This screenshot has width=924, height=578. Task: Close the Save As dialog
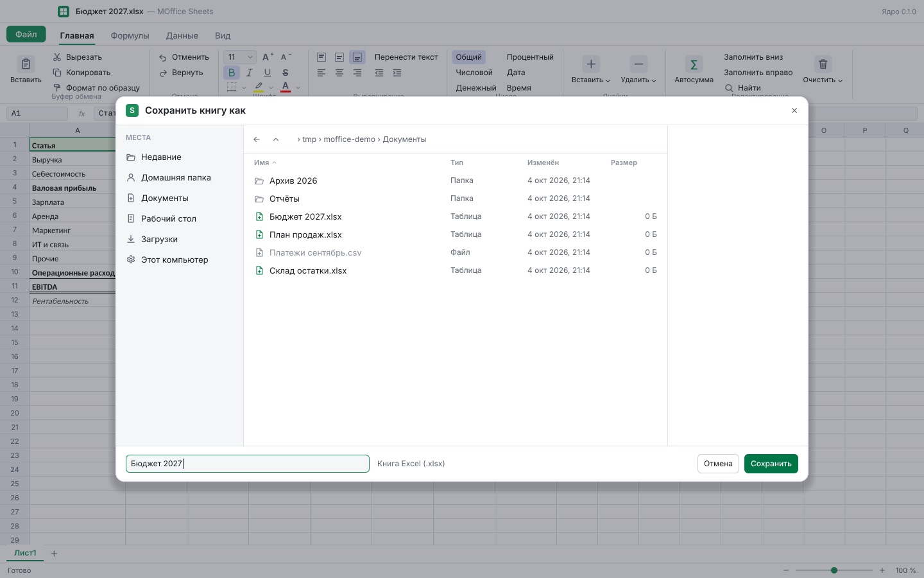tap(794, 110)
